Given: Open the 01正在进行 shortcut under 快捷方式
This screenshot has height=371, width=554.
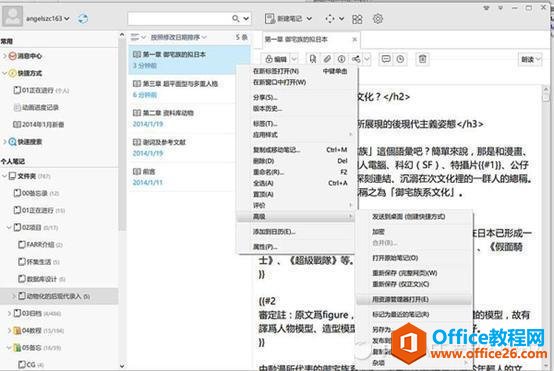Looking at the screenshot, I should click(41, 90).
